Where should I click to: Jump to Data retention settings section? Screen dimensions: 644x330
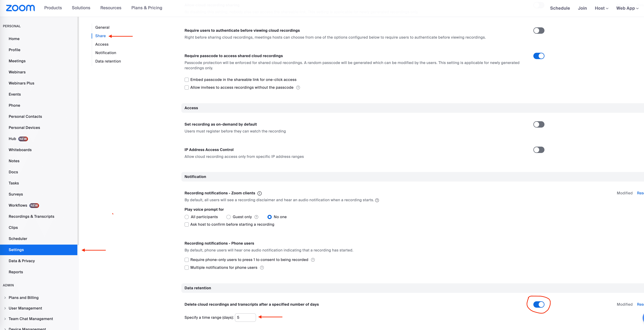coord(108,61)
